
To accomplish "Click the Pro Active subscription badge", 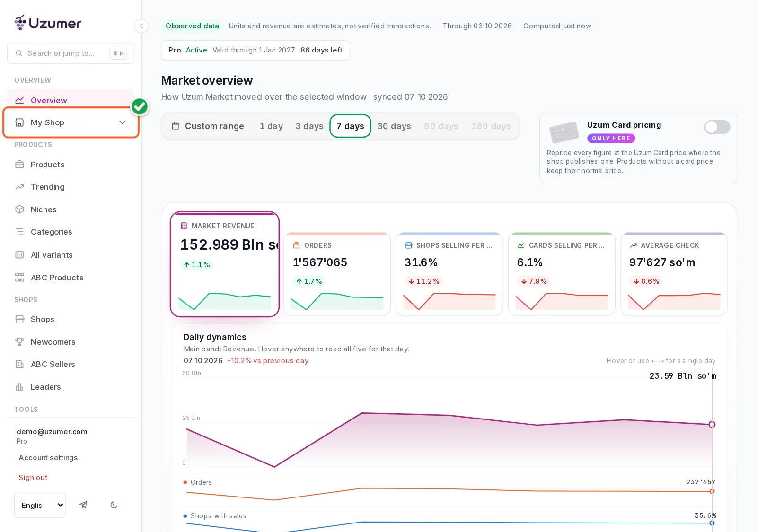I will (x=255, y=50).
